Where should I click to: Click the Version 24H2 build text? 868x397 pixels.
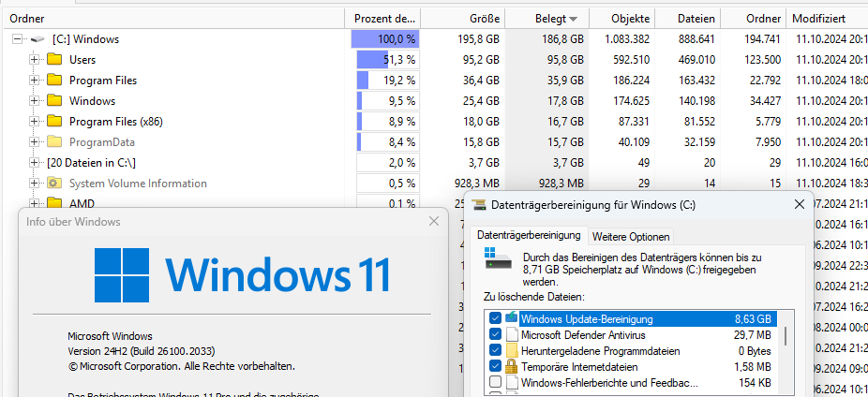[x=142, y=351]
